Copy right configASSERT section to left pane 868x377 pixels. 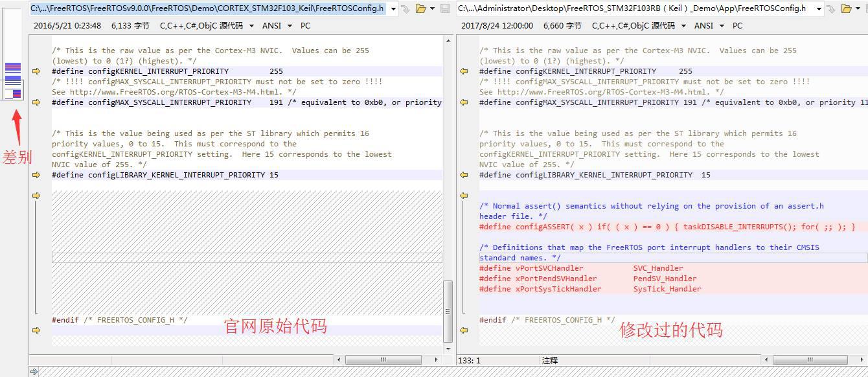click(464, 196)
